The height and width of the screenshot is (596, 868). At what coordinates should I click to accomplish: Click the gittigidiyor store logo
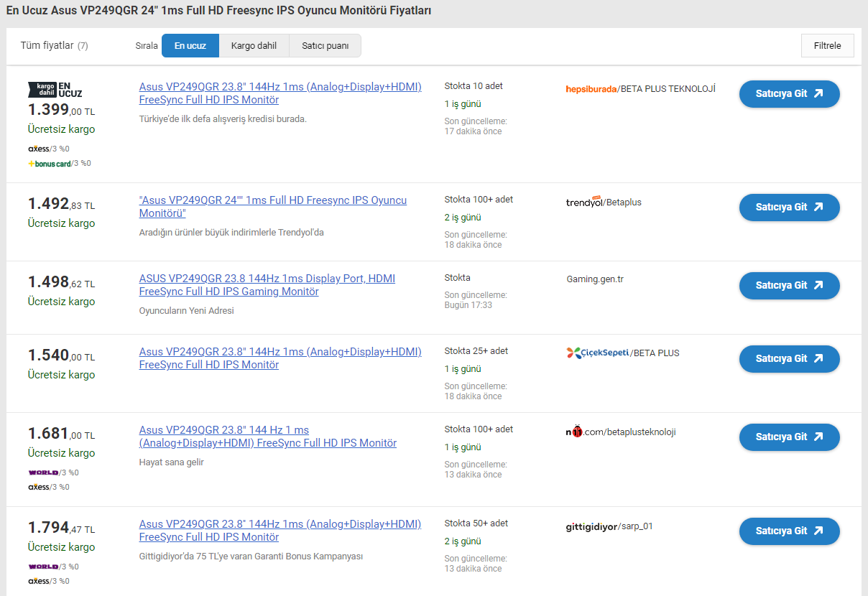591,526
